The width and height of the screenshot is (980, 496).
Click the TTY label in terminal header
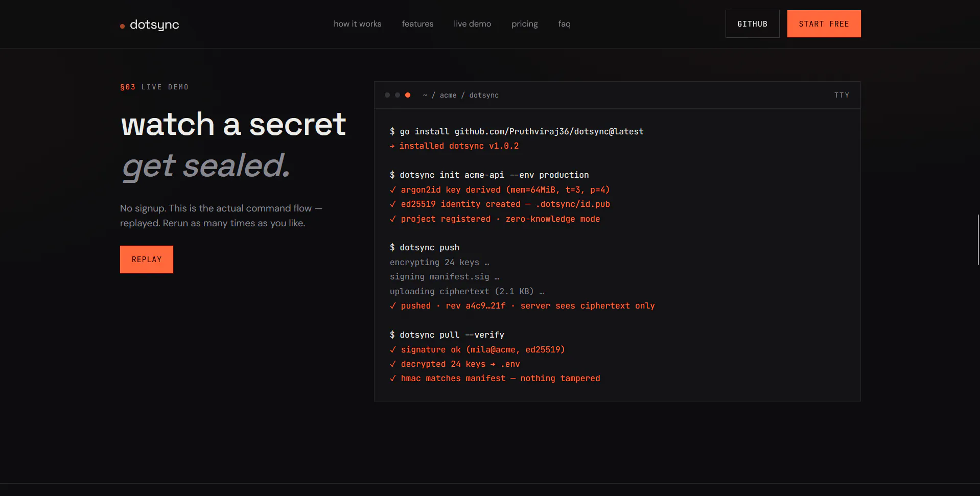842,95
